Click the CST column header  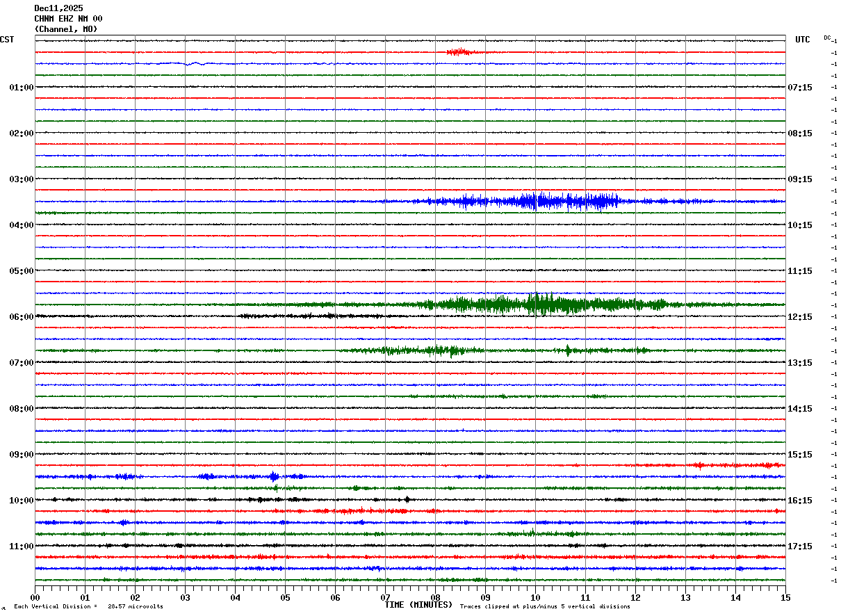point(7,40)
